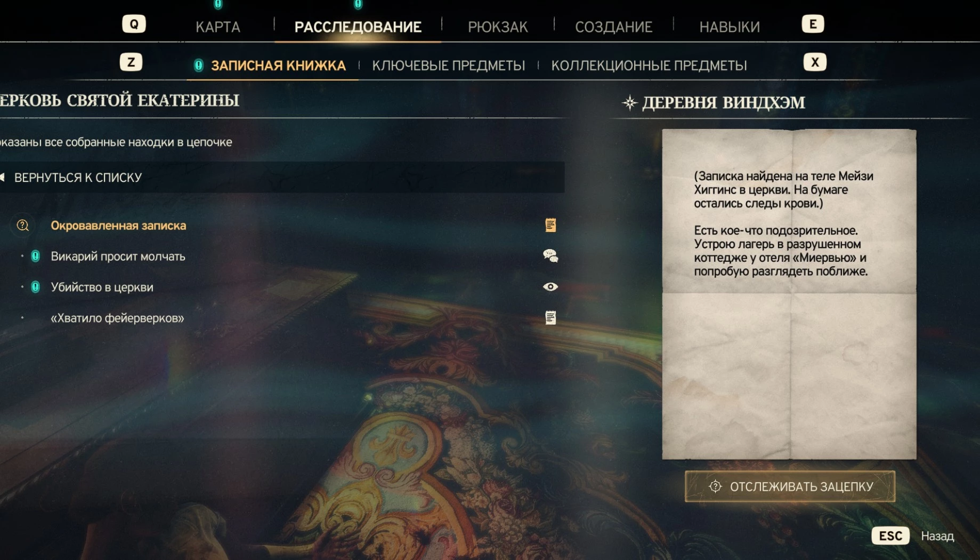Click new-item marker beside Викарий просит молчать

(35, 256)
